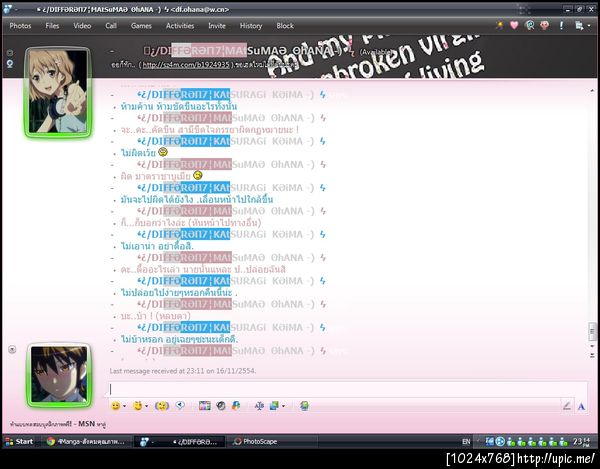This screenshot has width=600, height=469.
Task: Click the sparkle star icon in top bar
Action: 499,26
